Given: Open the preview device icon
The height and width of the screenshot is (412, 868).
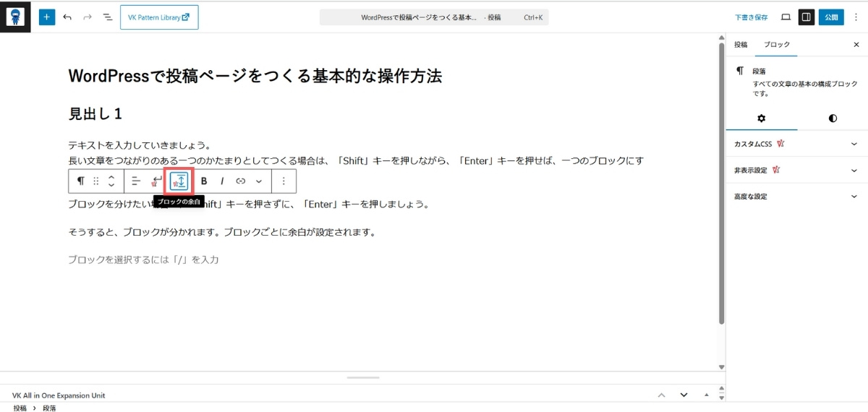Looking at the screenshot, I should click(x=786, y=17).
